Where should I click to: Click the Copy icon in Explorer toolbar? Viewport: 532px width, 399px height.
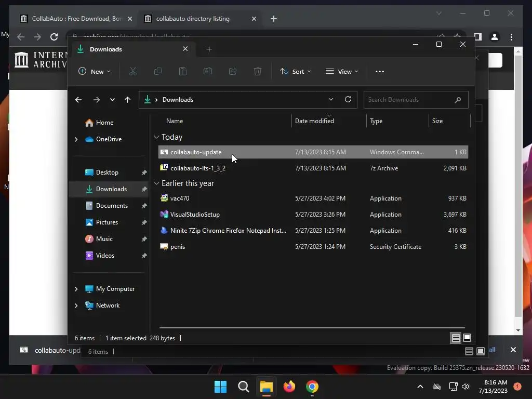158,72
